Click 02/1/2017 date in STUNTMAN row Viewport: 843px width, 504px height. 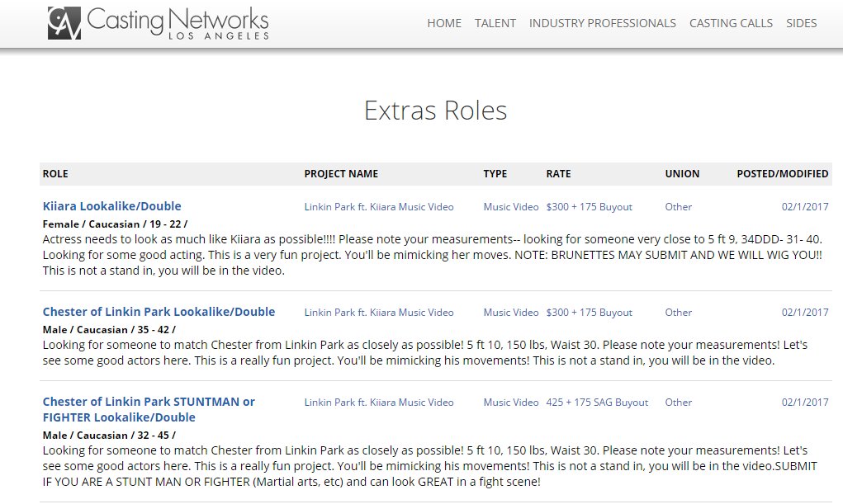(x=805, y=403)
